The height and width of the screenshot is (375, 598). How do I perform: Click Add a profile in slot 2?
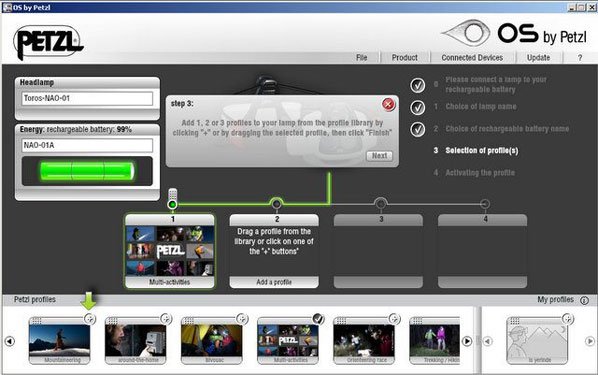274,282
